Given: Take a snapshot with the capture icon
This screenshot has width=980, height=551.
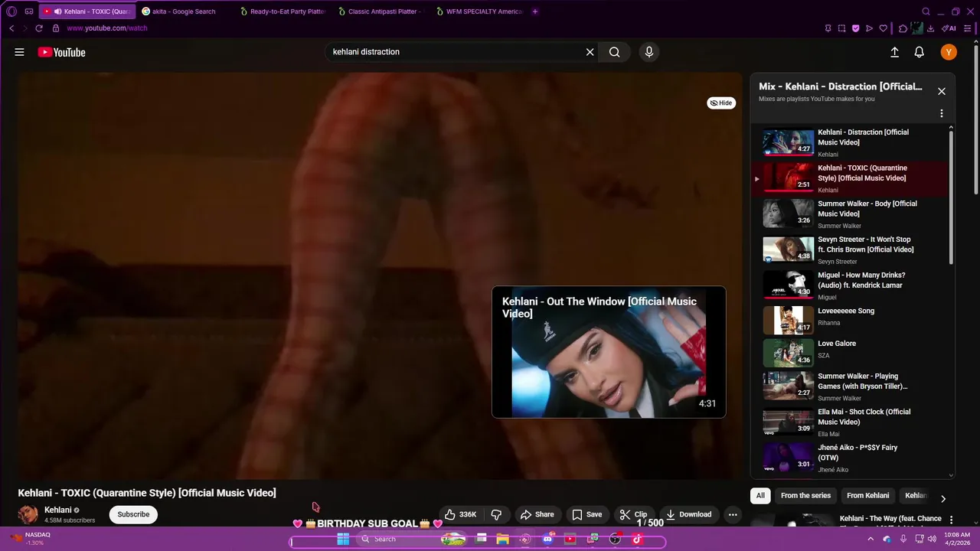Looking at the screenshot, I should (x=842, y=28).
